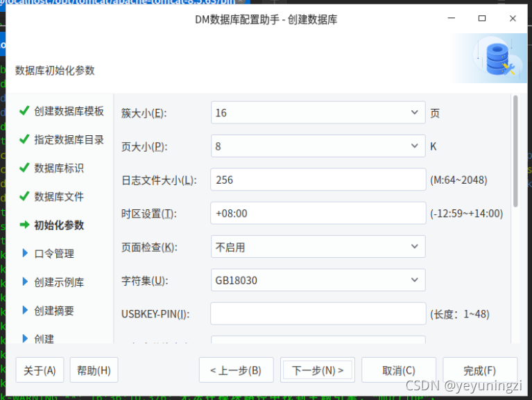The height and width of the screenshot is (400, 532).
Task: Click blue triangle icon beside 创建摘要
Action: tap(25, 310)
